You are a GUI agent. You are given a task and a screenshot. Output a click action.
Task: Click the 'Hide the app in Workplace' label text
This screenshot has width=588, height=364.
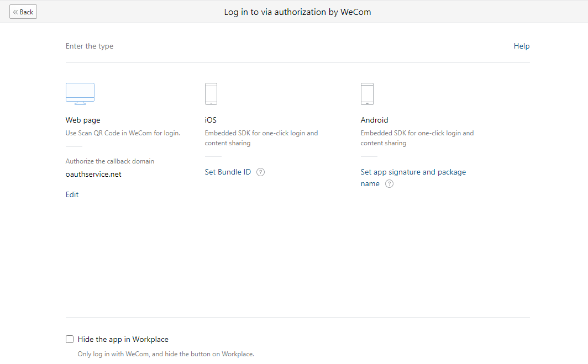123,340
